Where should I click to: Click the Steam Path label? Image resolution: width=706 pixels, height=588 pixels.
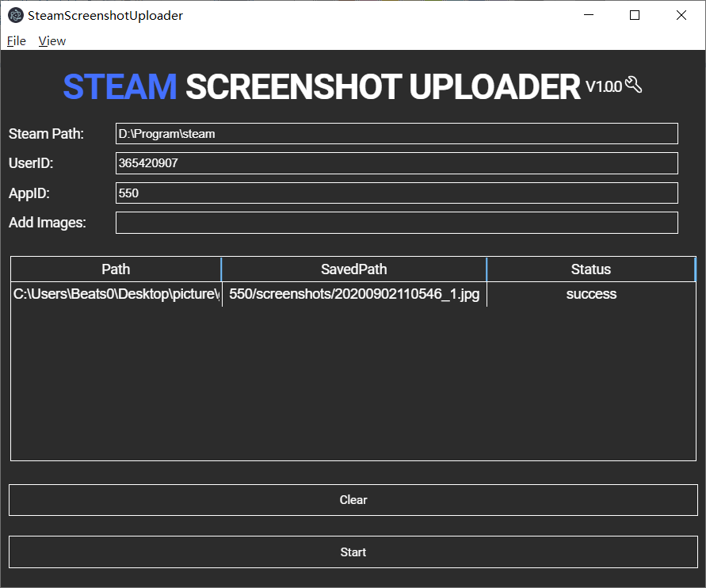[x=47, y=134]
